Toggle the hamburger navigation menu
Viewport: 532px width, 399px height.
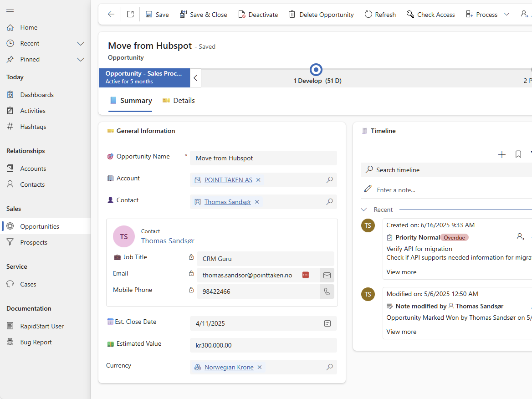click(10, 10)
